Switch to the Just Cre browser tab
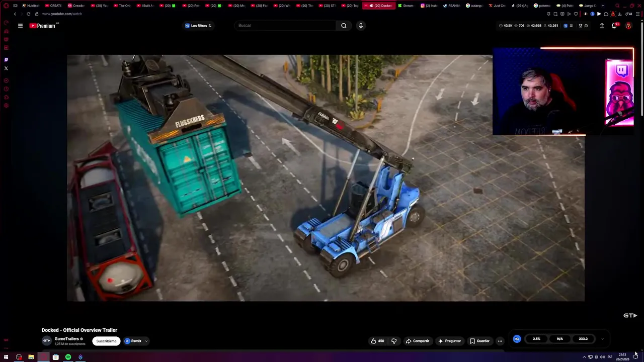The height and width of the screenshot is (362, 644). [497, 6]
